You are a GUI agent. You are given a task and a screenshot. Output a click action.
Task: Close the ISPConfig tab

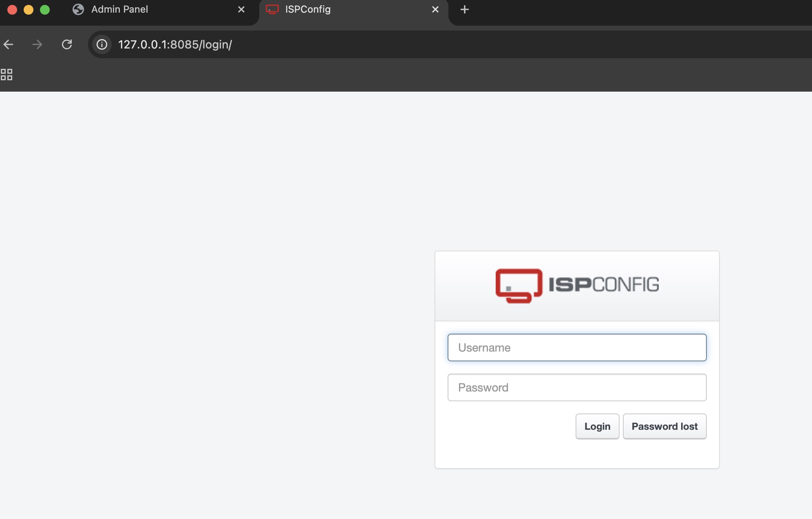[435, 9]
